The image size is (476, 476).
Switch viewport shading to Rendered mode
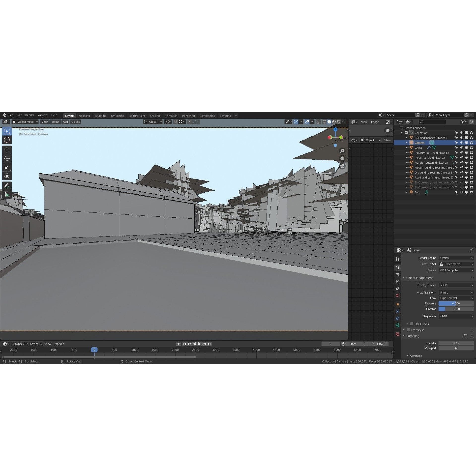tap(338, 122)
